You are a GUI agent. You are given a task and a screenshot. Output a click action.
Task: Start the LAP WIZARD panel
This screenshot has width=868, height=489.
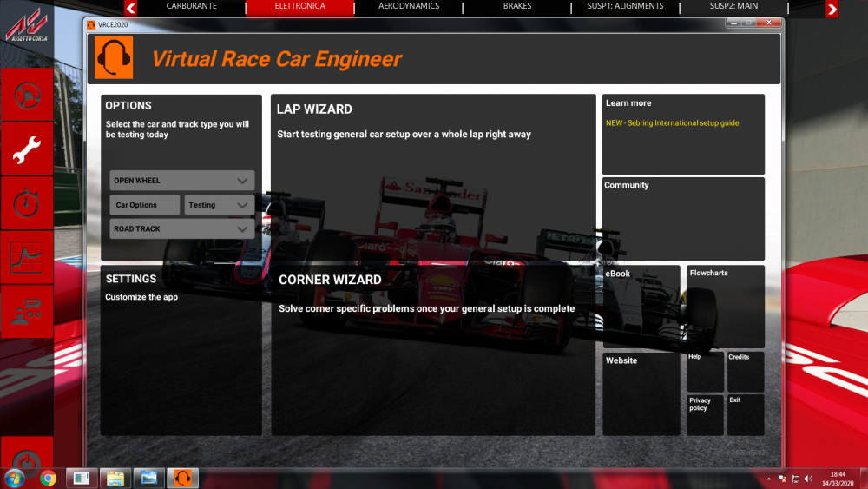pyautogui.click(x=433, y=177)
